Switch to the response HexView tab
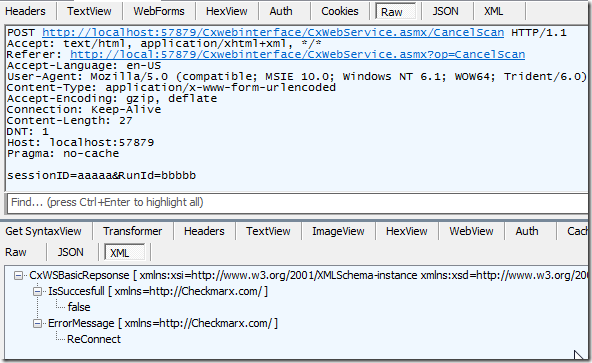The height and width of the screenshot is (363, 592). (x=407, y=231)
